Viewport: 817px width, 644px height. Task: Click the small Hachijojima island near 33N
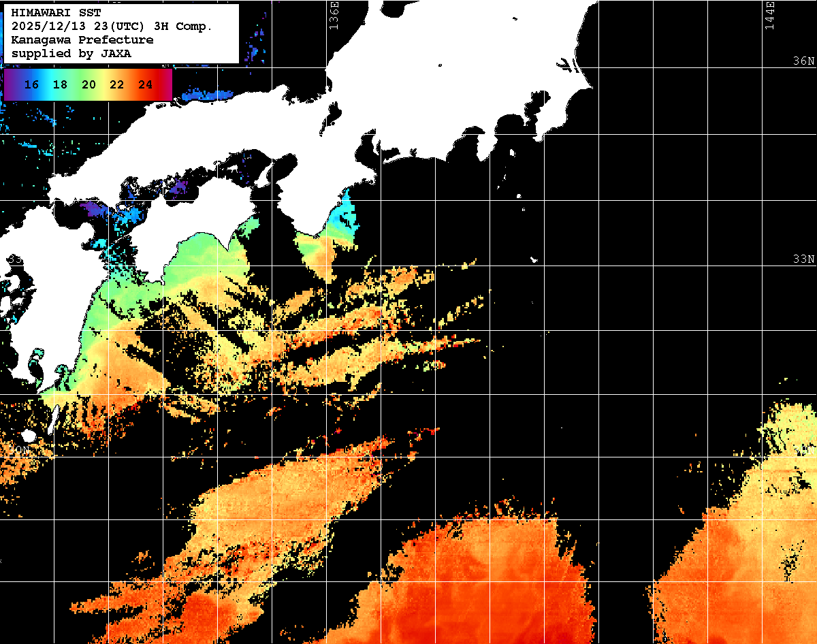coord(535,259)
